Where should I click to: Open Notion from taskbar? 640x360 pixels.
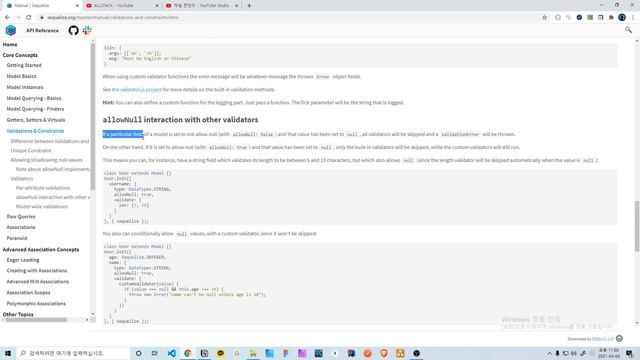204,353
